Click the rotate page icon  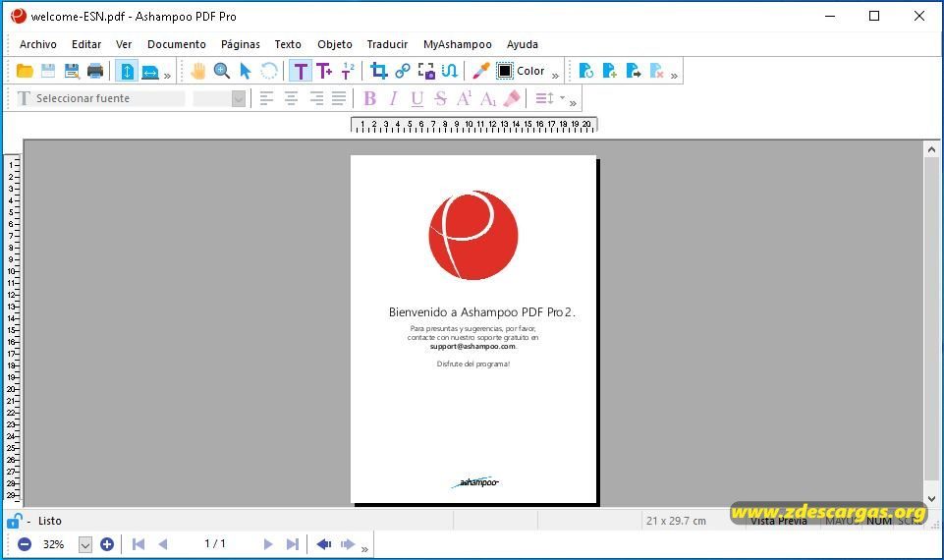point(585,71)
